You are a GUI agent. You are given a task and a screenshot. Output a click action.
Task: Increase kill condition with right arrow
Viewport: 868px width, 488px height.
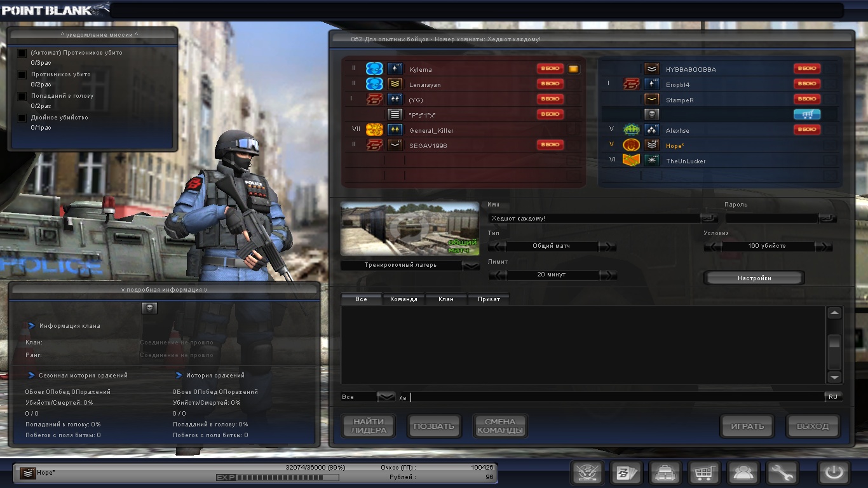coord(823,247)
